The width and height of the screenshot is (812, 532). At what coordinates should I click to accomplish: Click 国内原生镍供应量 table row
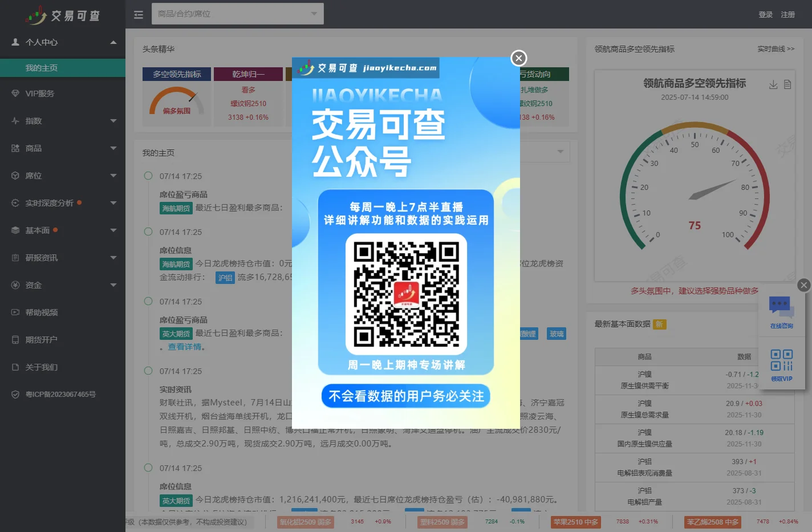(695, 438)
